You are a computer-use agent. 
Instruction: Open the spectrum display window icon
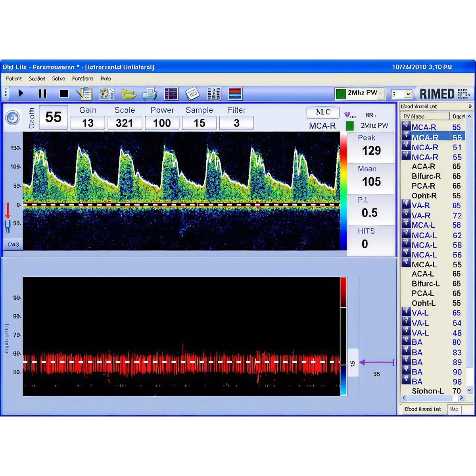(x=171, y=94)
